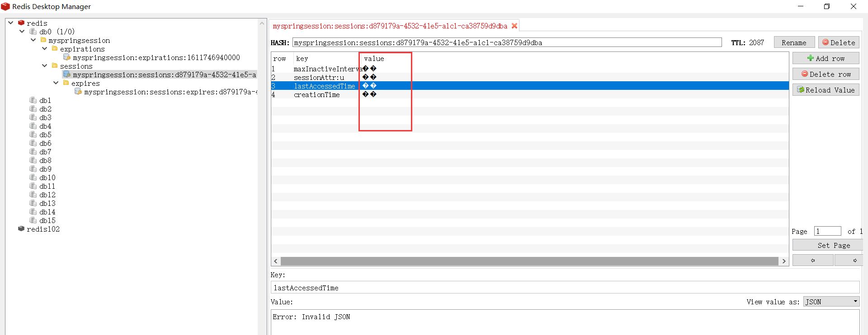This screenshot has height=335, width=868.
Task: Click the row column header
Action: tap(280, 59)
